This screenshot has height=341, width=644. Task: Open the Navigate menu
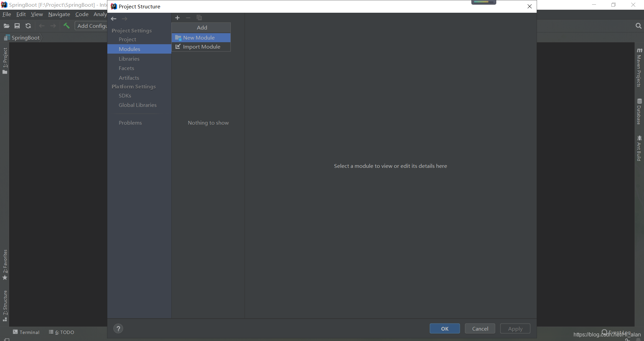(59, 14)
